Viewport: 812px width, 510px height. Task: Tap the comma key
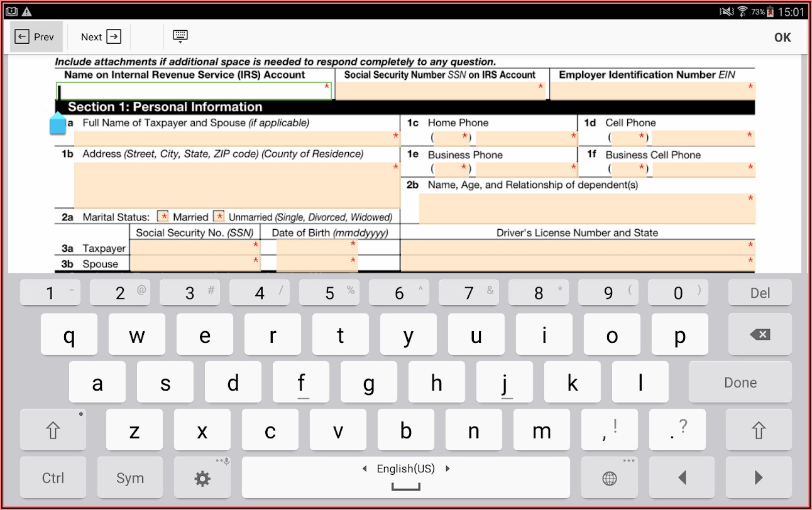coord(610,430)
